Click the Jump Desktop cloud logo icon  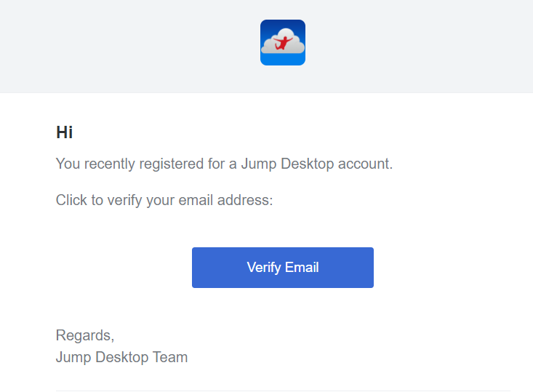pyautogui.click(x=283, y=42)
